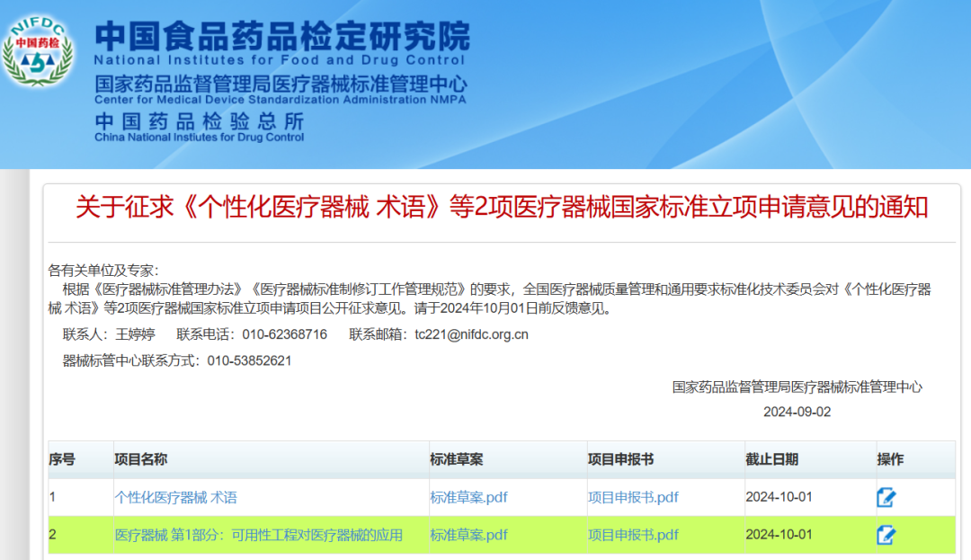This screenshot has width=971, height=560.
Task: Open 项目申报书.pdf in the 可用性工程 row
Action: (x=633, y=535)
